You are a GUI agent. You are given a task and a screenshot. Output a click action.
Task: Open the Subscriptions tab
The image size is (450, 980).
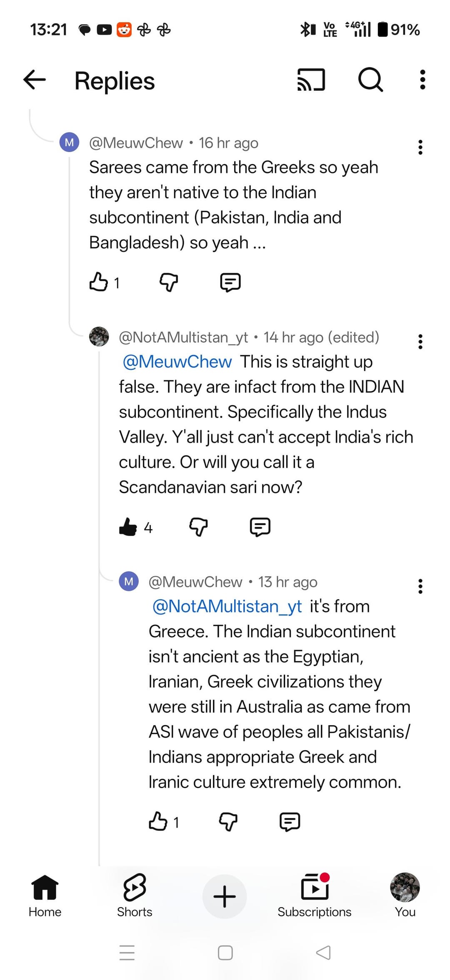point(315,895)
